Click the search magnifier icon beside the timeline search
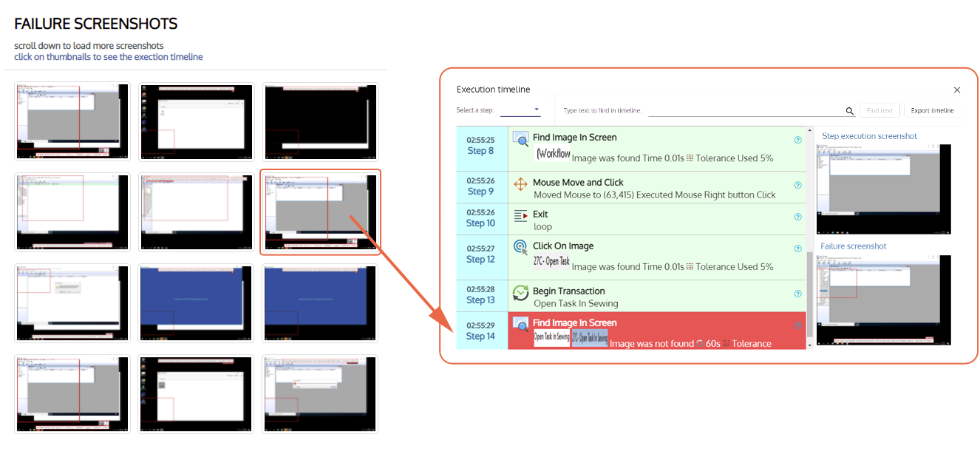This screenshot has height=466, width=980. (849, 111)
